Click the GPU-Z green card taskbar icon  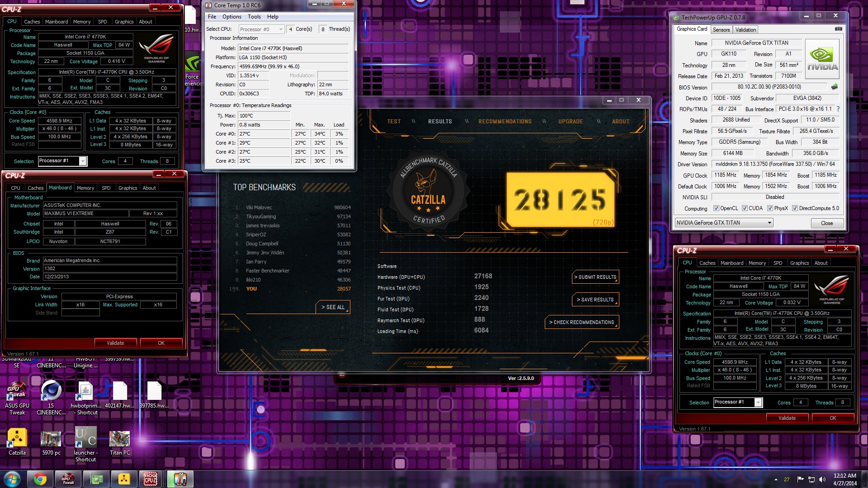pos(96,479)
